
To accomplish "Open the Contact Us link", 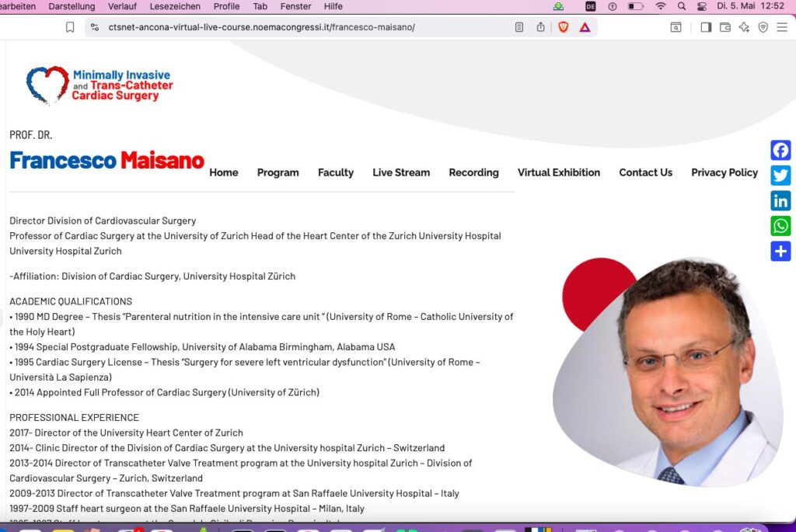I will (x=645, y=172).
